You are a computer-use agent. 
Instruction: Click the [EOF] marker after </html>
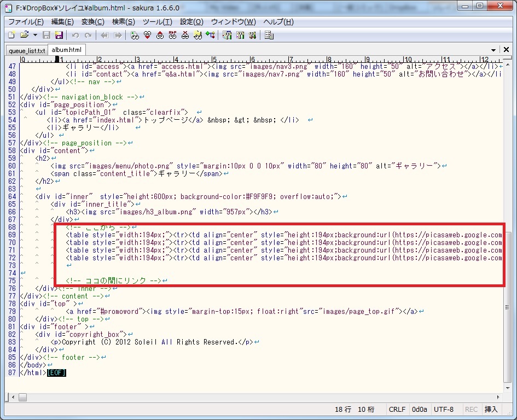pos(56,372)
